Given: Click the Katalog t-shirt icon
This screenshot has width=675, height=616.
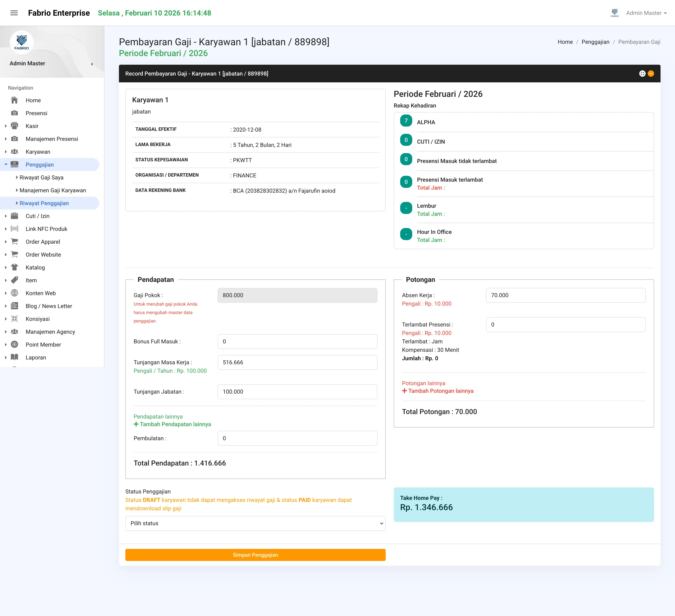Looking at the screenshot, I should [x=14, y=267].
